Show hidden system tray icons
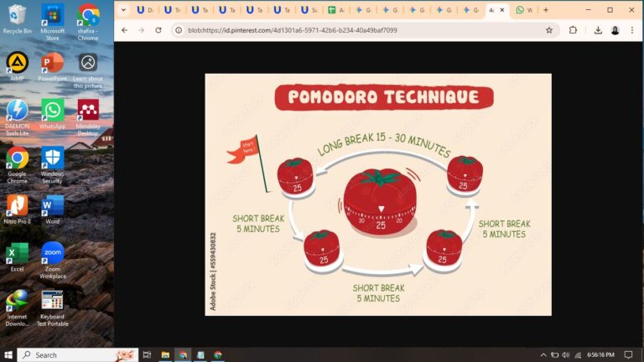This screenshot has height=362, width=644. [545, 354]
